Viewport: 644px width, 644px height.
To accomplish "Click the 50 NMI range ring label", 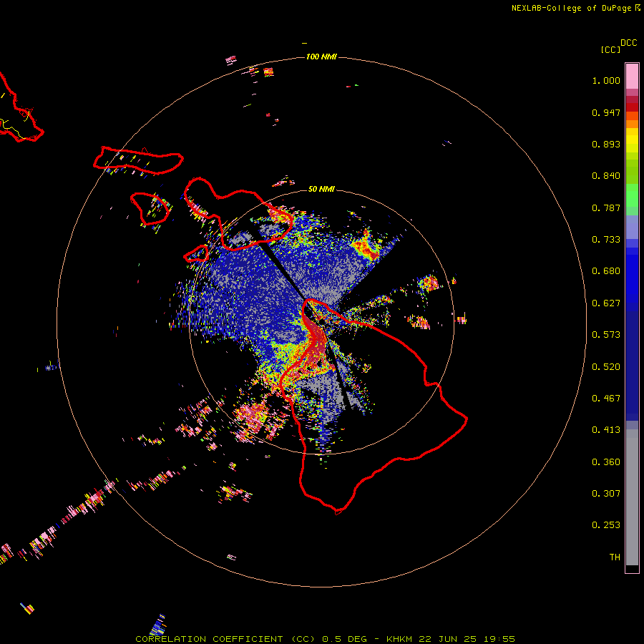I will [x=321, y=189].
